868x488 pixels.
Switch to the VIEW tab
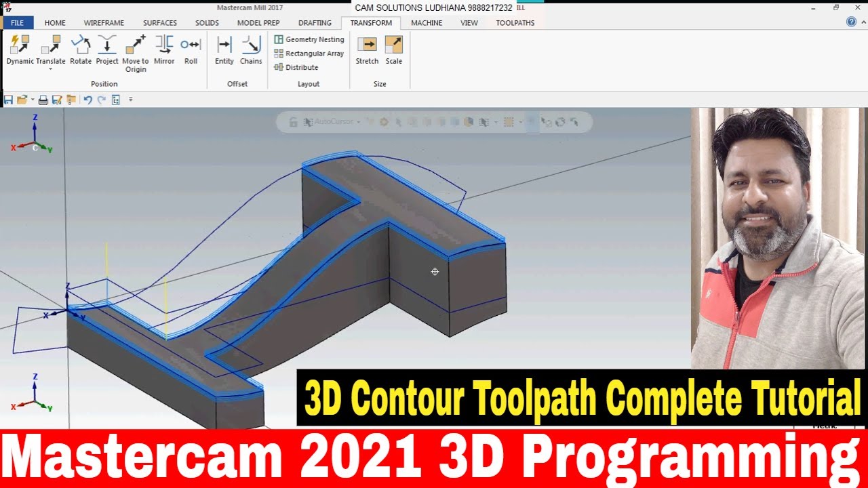(x=469, y=22)
